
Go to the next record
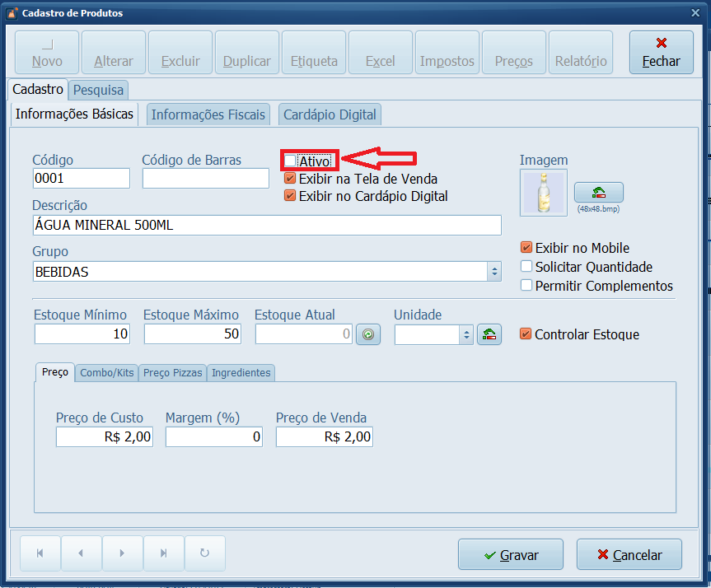[x=122, y=553]
